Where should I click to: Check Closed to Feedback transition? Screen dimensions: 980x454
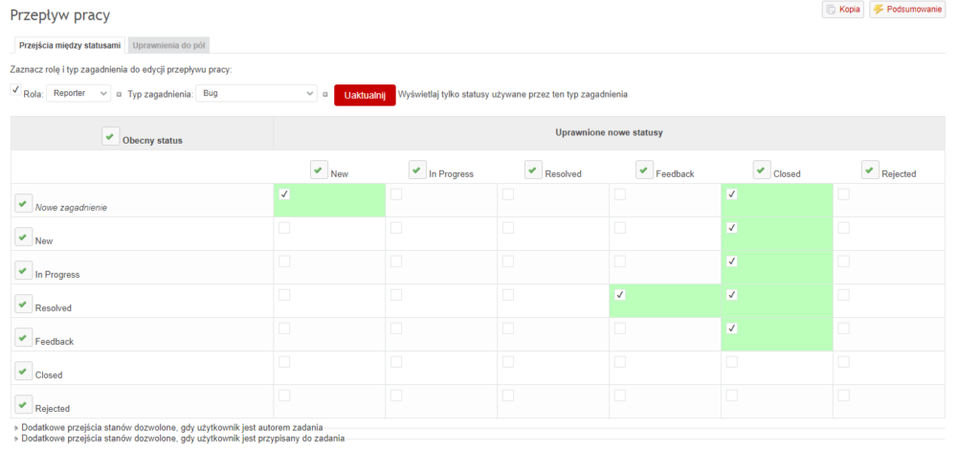click(x=620, y=361)
